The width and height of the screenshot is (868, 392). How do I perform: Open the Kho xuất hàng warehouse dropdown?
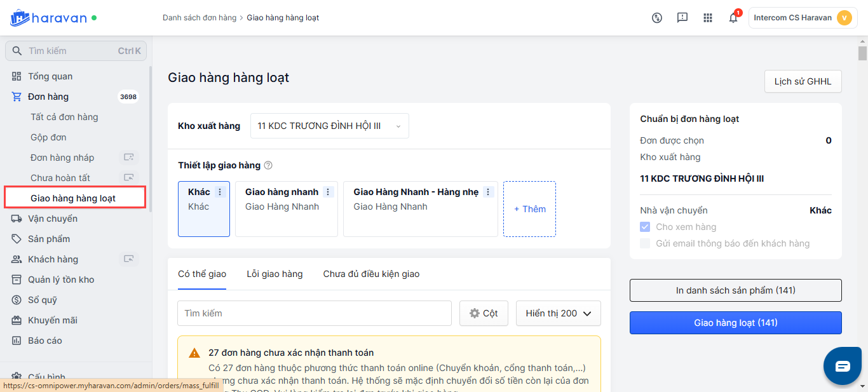[329, 126]
